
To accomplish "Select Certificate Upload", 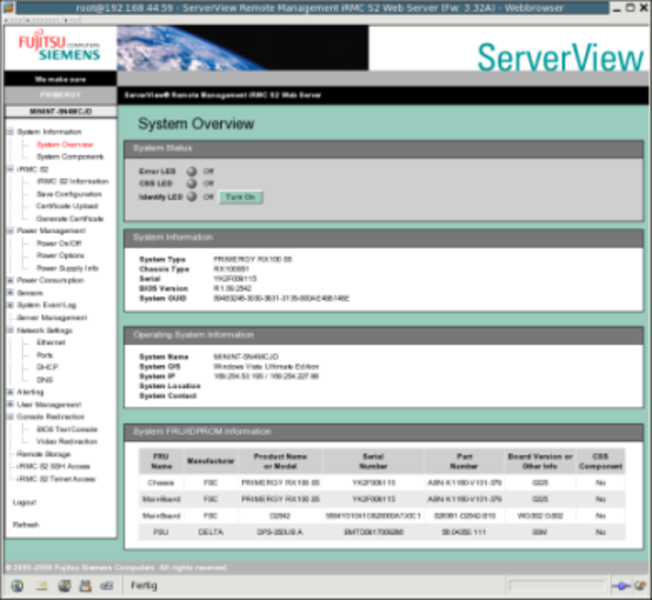I will [67, 206].
